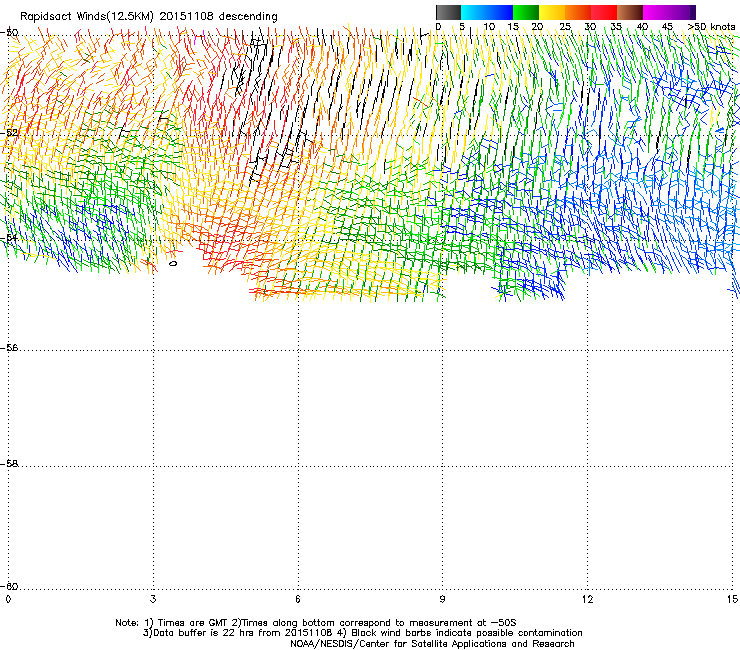Viewport: 740px width, 650px height.
Task: Click the 15 longitude axis label
Action: (x=732, y=599)
